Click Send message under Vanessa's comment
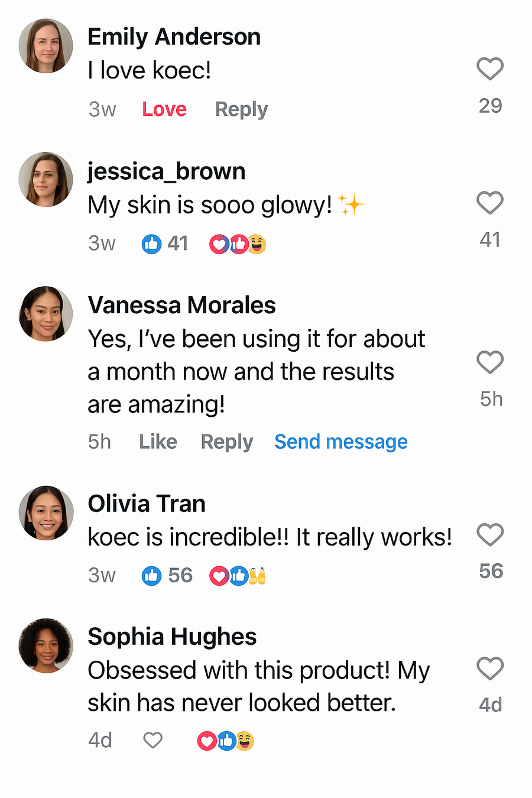The width and height of the screenshot is (532, 798). [x=340, y=442]
